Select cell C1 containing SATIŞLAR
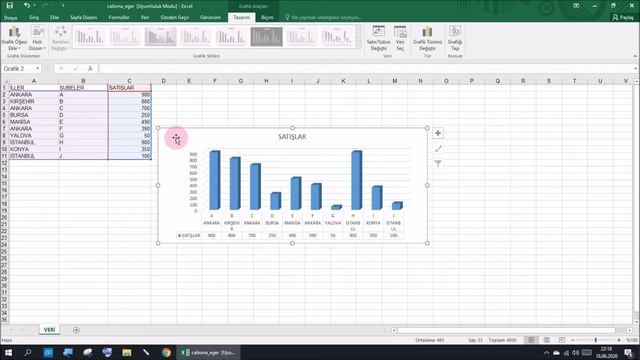 pyautogui.click(x=129, y=88)
